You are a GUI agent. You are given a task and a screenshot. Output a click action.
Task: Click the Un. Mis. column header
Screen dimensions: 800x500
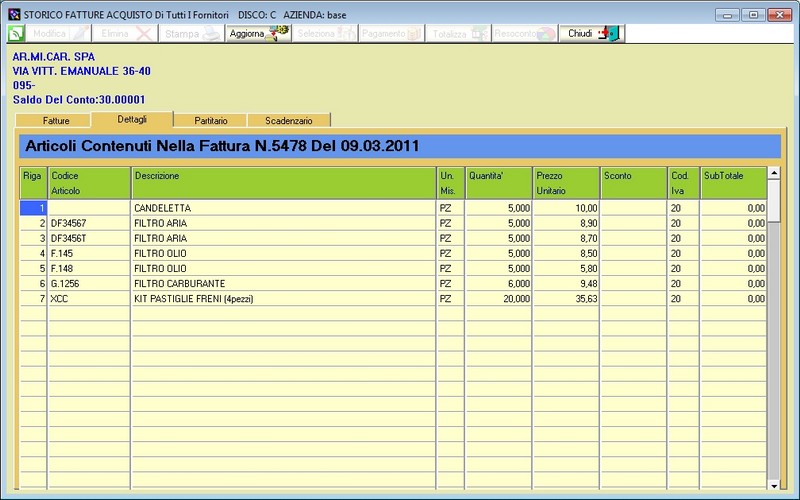coord(451,183)
